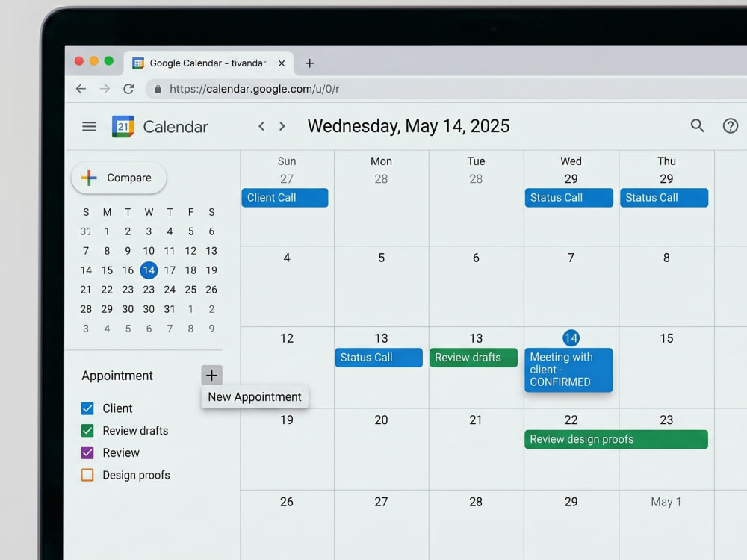Select the Google Calendar - tivandar tab
Viewport: 747px width, 560px height.
[208, 63]
